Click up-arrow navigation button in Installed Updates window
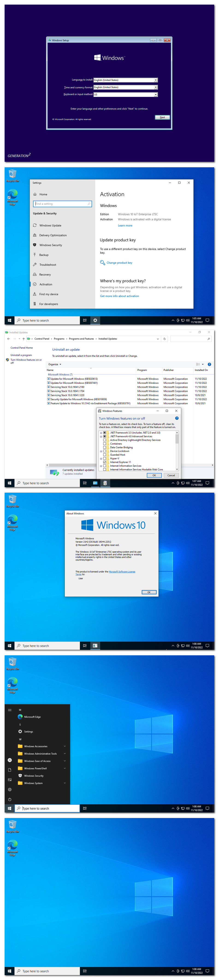The height and width of the screenshot is (980, 219). pyautogui.click(x=24, y=339)
